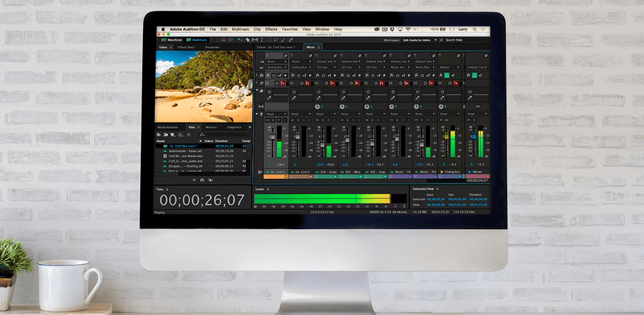Open the None input dropdown on Dr. Cerf 1
644x315 pixels.
coord(276,62)
